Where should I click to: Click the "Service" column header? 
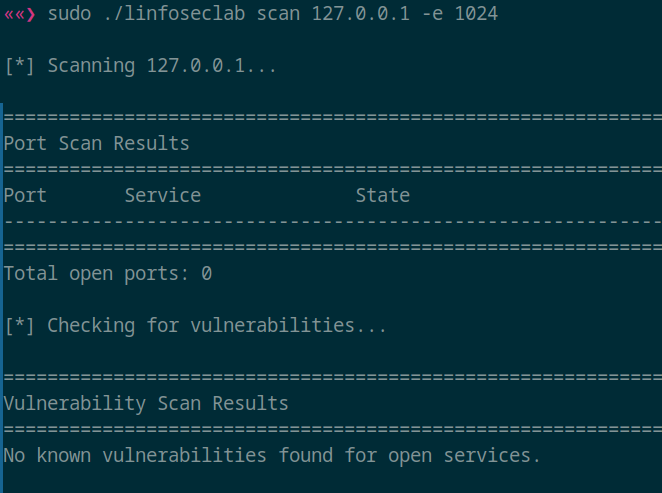click(162, 196)
